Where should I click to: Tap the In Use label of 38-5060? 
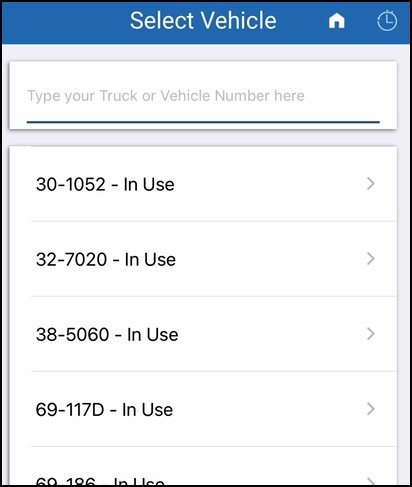click(x=153, y=334)
